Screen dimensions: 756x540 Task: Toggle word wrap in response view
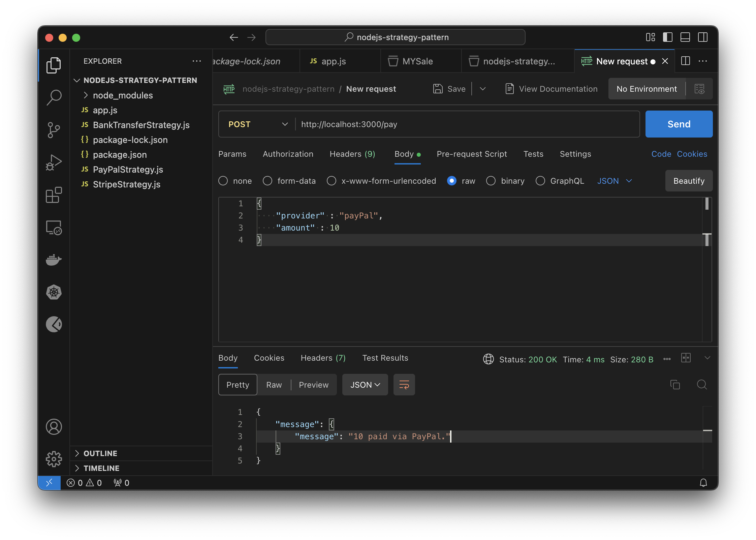pyautogui.click(x=404, y=385)
